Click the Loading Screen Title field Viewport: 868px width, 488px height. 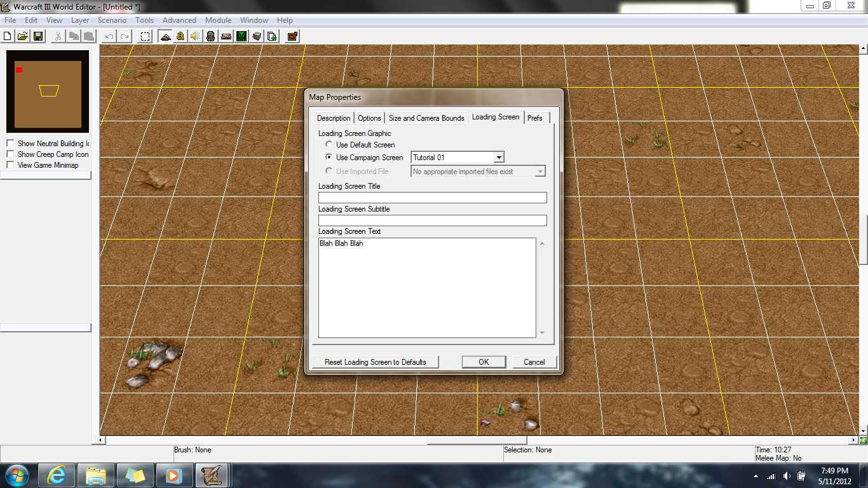pos(433,198)
